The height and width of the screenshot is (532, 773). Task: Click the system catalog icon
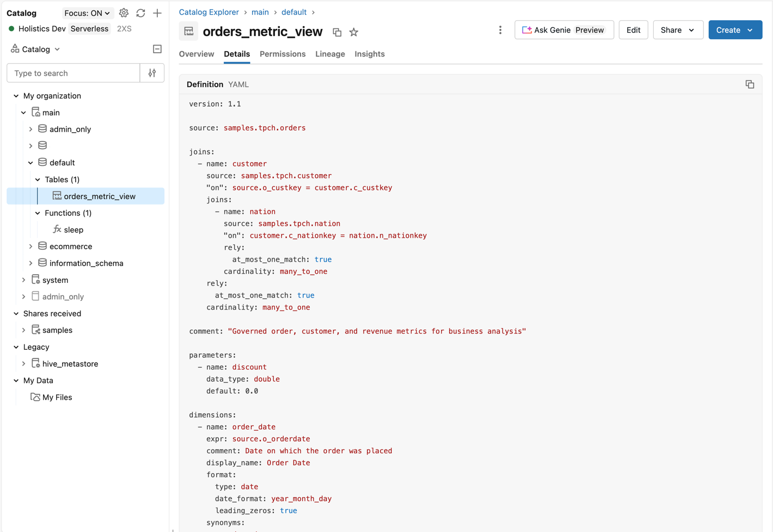pos(36,280)
